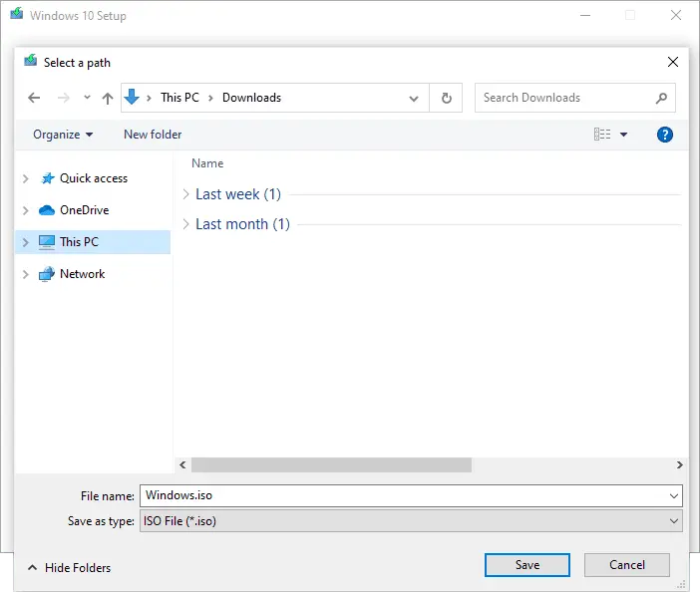The width and height of the screenshot is (700, 592).
Task: Open help with the question mark icon
Action: tap(665, 135)
